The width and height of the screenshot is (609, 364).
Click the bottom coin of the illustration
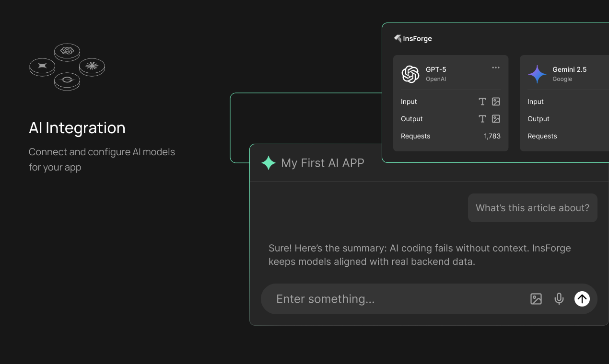coord(67,81)
